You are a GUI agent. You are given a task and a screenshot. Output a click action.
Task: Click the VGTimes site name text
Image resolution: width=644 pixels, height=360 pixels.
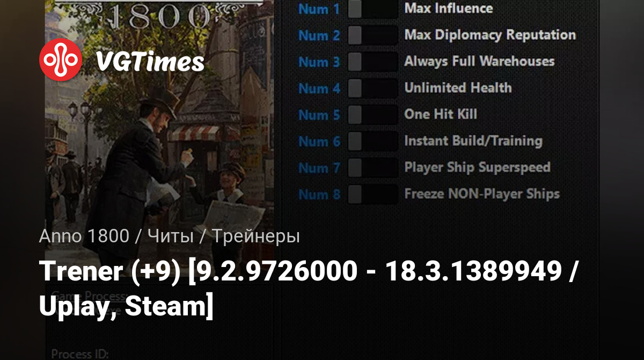[x=150, y=62]
